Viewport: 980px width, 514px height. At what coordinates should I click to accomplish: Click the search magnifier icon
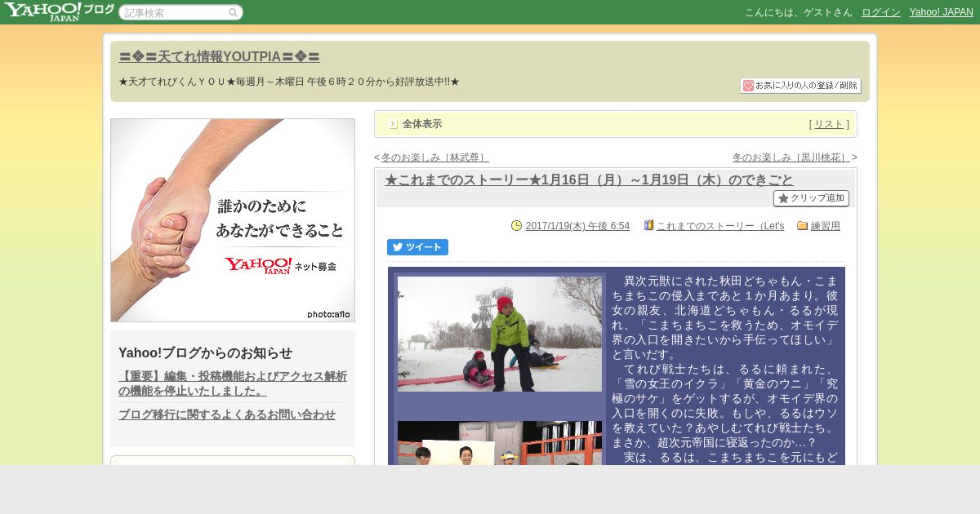233,12
